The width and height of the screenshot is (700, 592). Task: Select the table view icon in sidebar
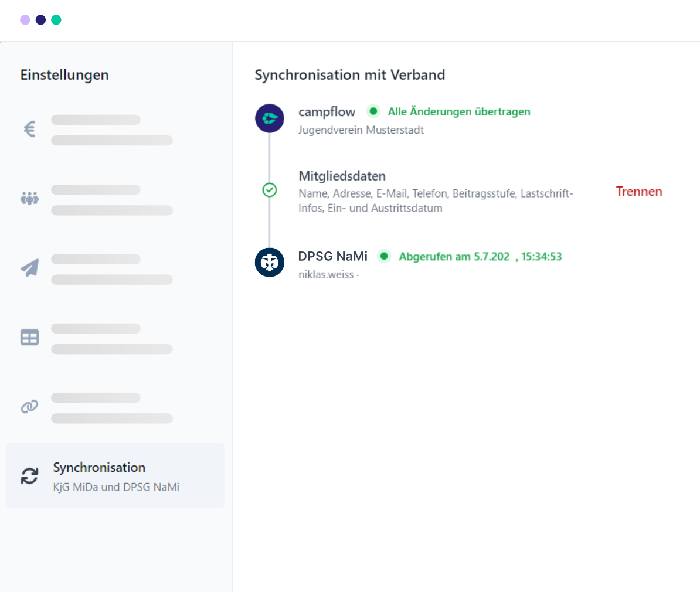click(29, 336)
